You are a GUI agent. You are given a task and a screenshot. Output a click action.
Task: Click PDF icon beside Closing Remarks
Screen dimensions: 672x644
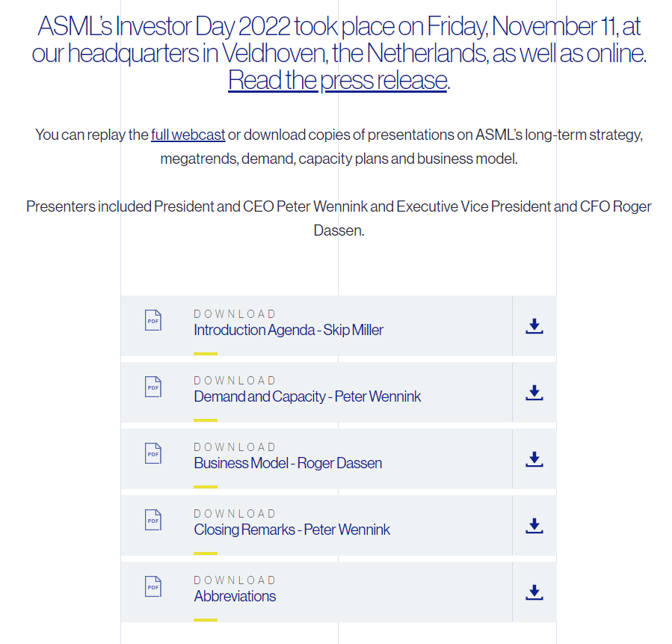click(152, 520)
